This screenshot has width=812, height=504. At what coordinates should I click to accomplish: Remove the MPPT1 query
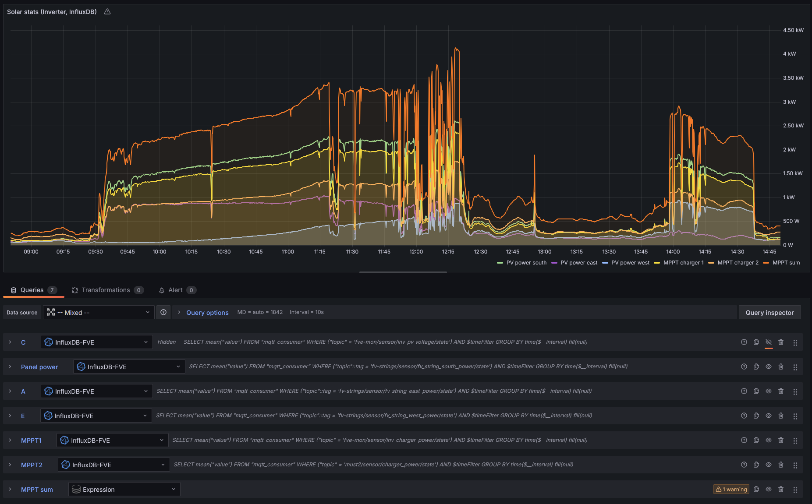(781, 440)
